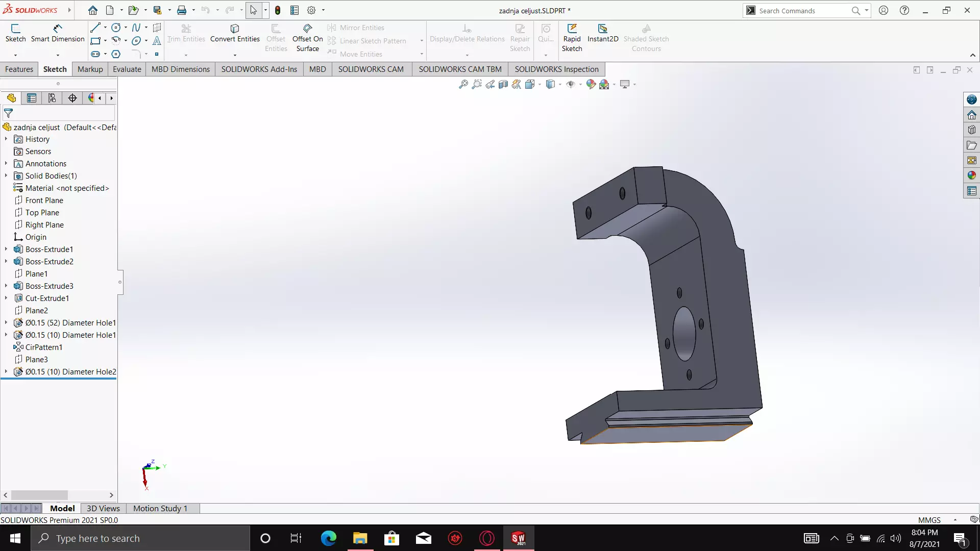Screen dimensions: 980x551
Task: Expand the Cut-Extrude1 feature
Action: pos(6,298)
